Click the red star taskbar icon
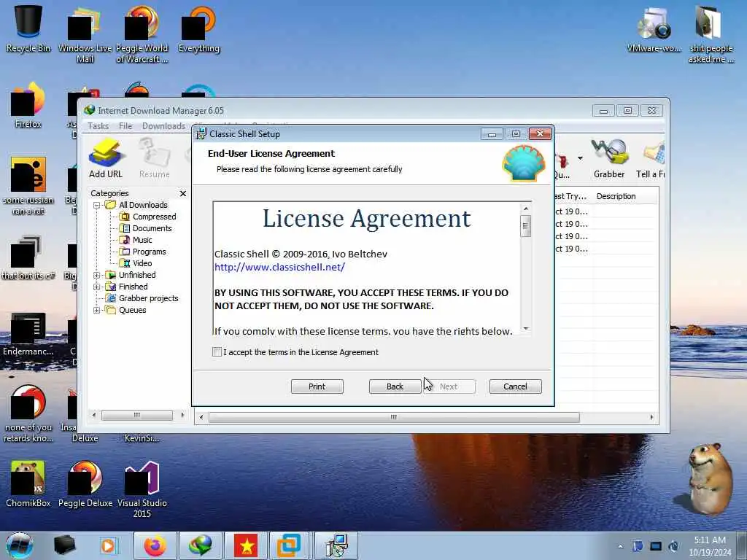The height and width of the screenshot is (560, 747). pos(247,545)
